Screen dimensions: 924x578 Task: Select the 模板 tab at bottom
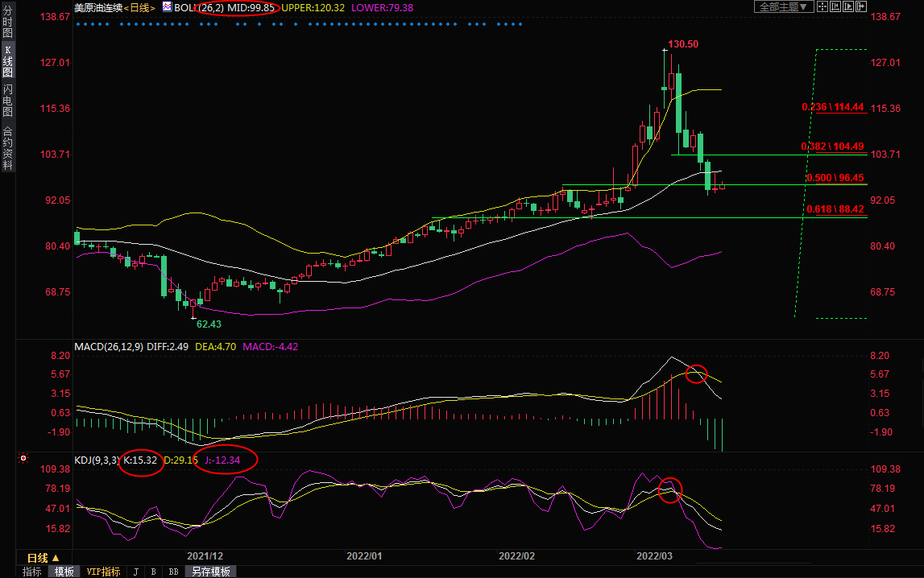[x=64, y=572]
